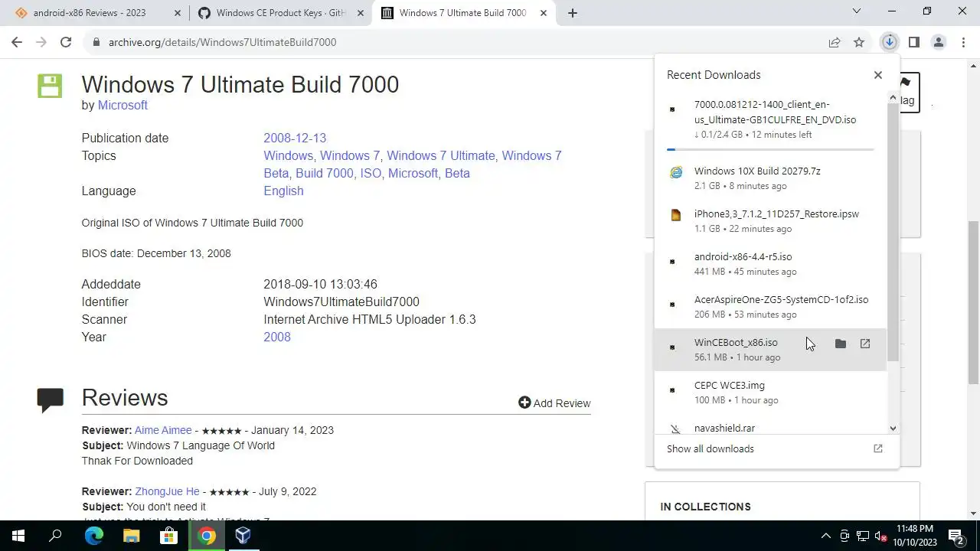The image size is (980, 551).
Task: Close the Windows CE Product Keys tab
Action: tap(361, 13)
